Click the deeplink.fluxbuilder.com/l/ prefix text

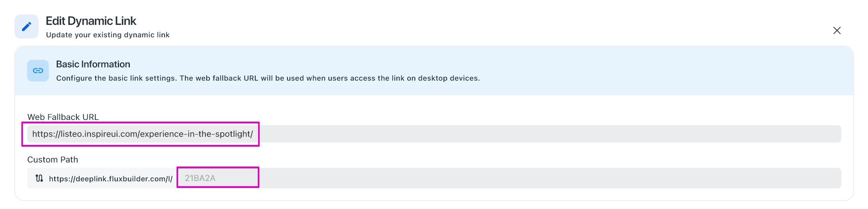(111, 179)
